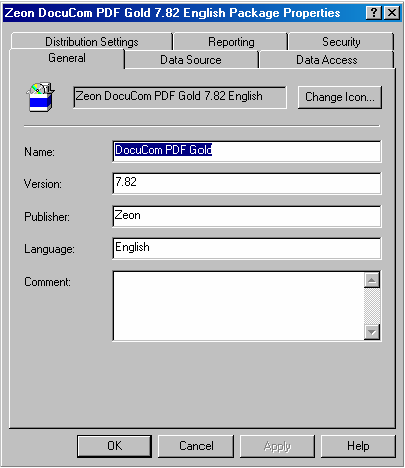Screen dimensions: 405x468
Task: Click the Comment scrollbar down arrow
Action: click(372, 332)
